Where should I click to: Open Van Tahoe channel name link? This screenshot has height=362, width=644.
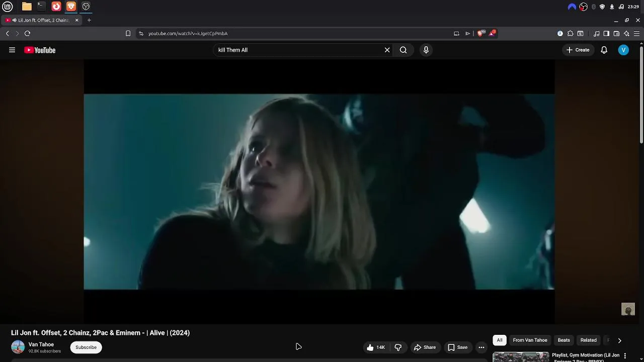pos(41,344)
